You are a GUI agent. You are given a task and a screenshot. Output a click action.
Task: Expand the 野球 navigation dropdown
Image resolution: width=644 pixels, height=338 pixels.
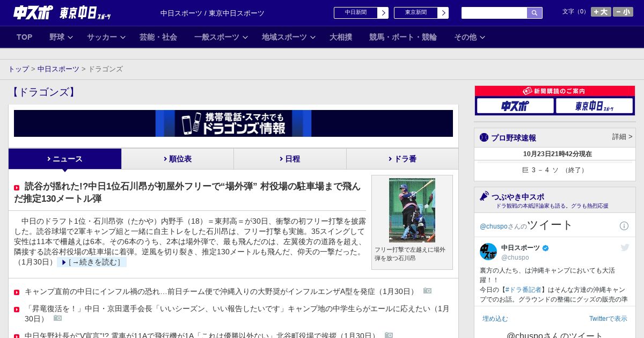tap(61, 37)
